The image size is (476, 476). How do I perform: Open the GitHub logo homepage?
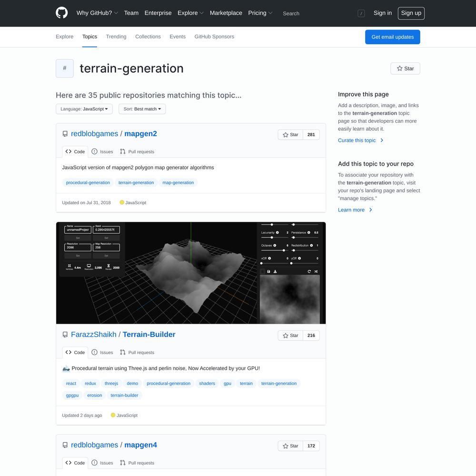[x=61, y=13]
